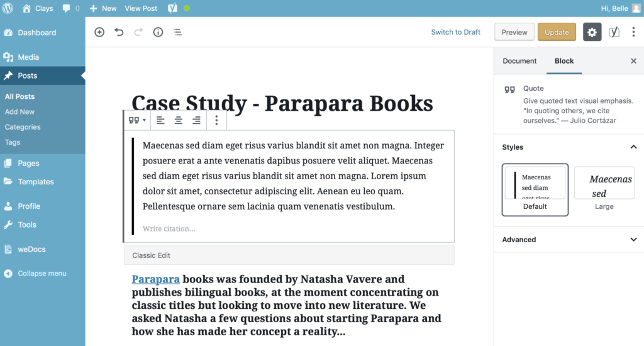Screen dimensions: 644x346
Task: Open Tags under Posts
Action: click(x=13, y=142)
